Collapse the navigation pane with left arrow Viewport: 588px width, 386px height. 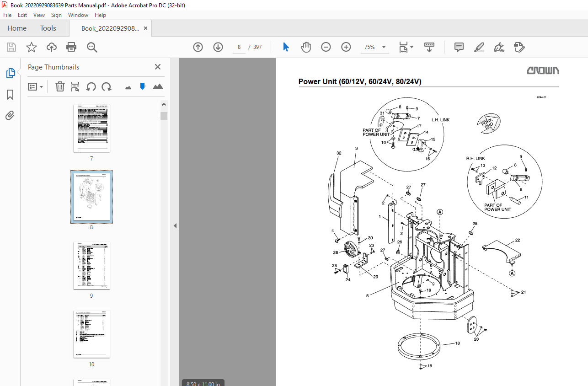tap(175, 226)
